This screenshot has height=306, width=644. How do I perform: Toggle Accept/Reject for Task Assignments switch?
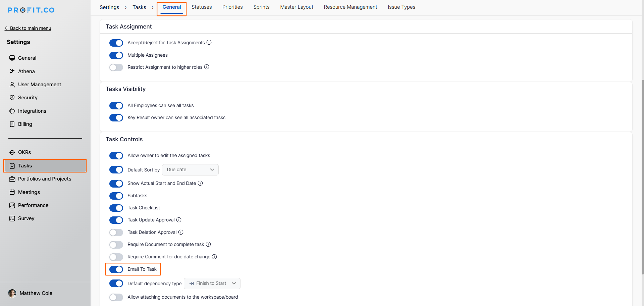pos(116,43)
